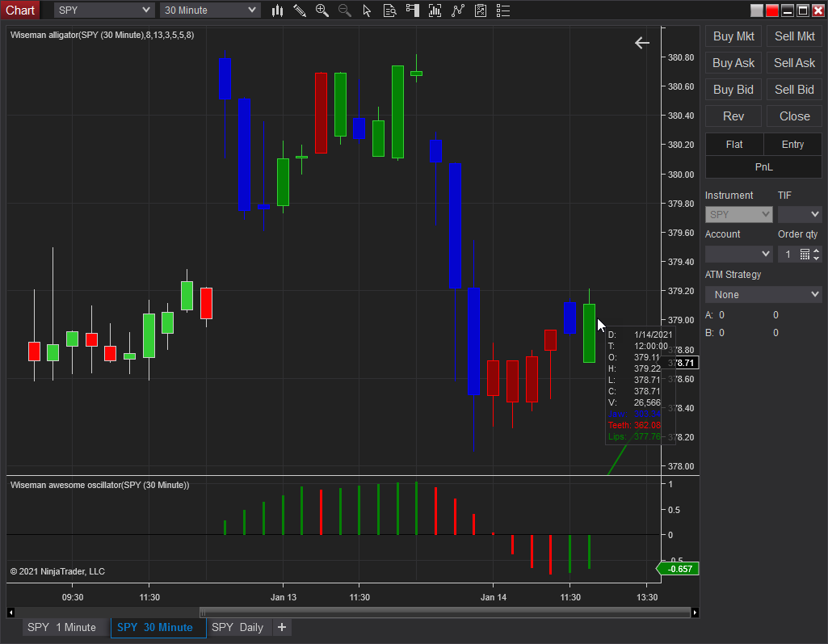This screenshot has width=828, height=644.
Task: Decrease order quantity with down stepper
Action: [x=817, y=258]
